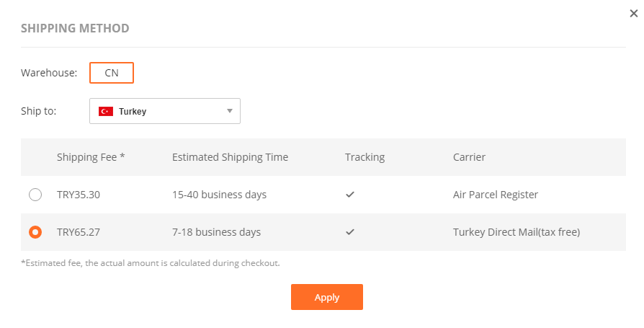Click the Shipping Fee column header

tap(91, 157)
